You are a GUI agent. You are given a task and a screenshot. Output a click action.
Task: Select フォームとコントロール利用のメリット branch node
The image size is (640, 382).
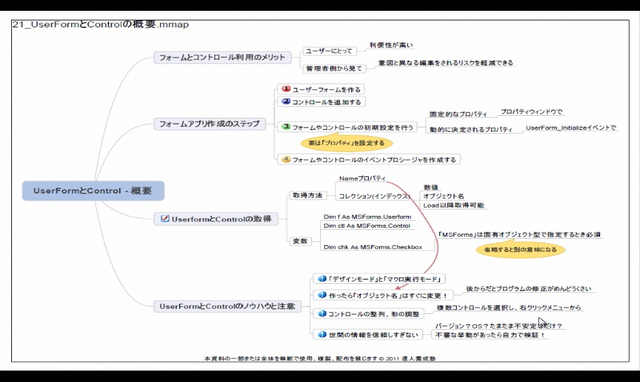(x=222, y=58)
